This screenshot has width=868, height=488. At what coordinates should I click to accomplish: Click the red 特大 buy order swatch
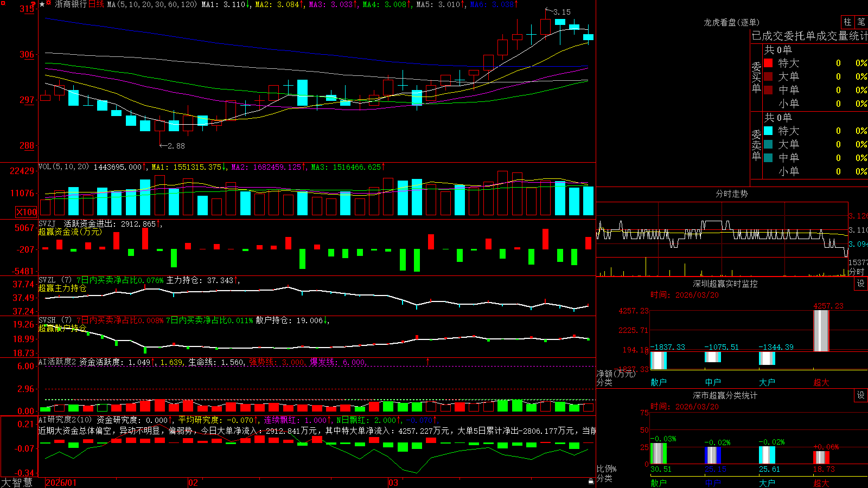point(768,63)
